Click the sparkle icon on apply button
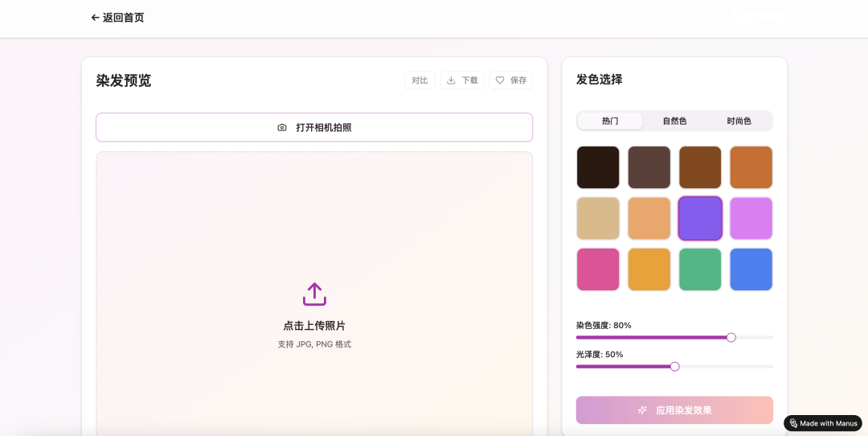868x436 pixels. (642, 410)
